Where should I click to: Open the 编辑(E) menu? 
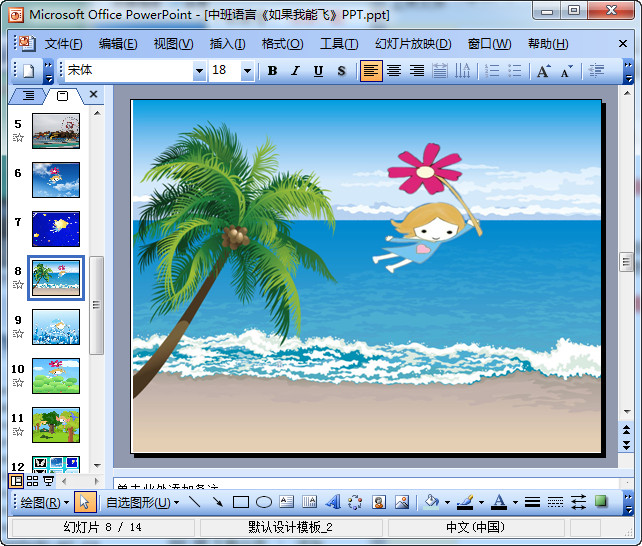[x=118, y=43]
